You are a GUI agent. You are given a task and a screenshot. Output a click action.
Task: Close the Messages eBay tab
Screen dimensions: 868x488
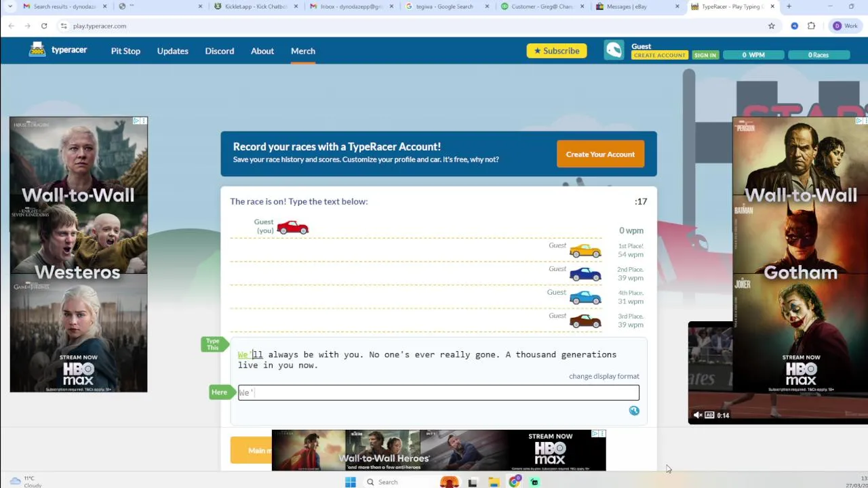[x=677, y=6]
